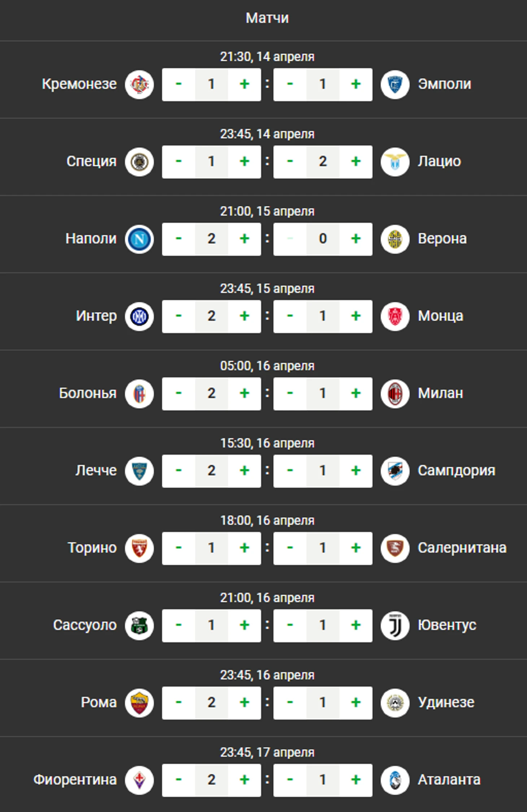
Task: Increase Salernitana score with plus
Action: (x=356, y=548)
